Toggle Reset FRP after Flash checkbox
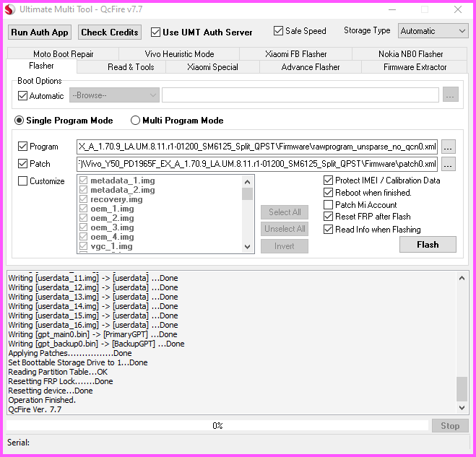 328,217
